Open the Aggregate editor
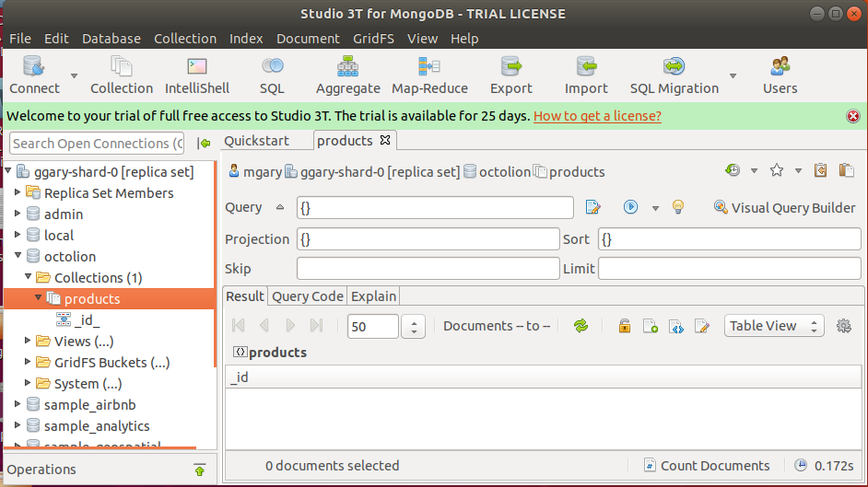Viewport: 868px width, 487px height. [347, 75]
